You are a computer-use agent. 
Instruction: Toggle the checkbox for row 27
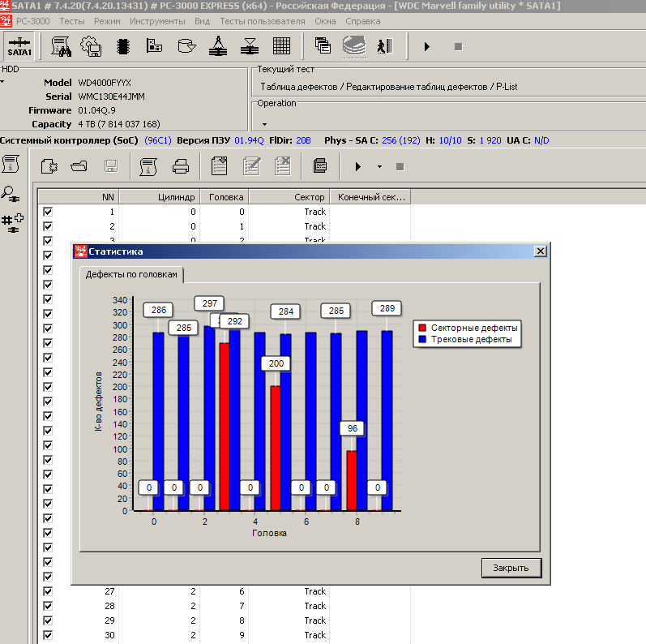click(48, 591)
